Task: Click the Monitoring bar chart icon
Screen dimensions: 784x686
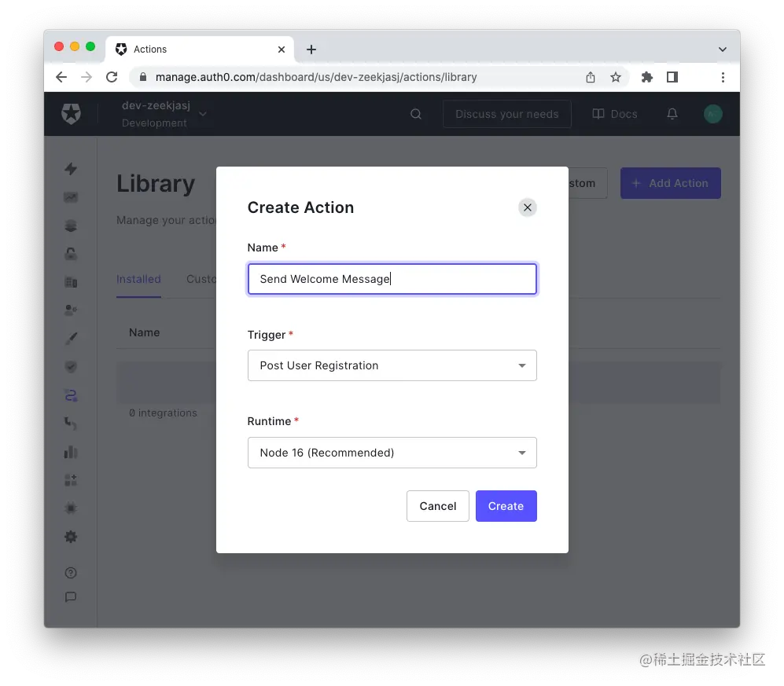Action: pos(71,452)
